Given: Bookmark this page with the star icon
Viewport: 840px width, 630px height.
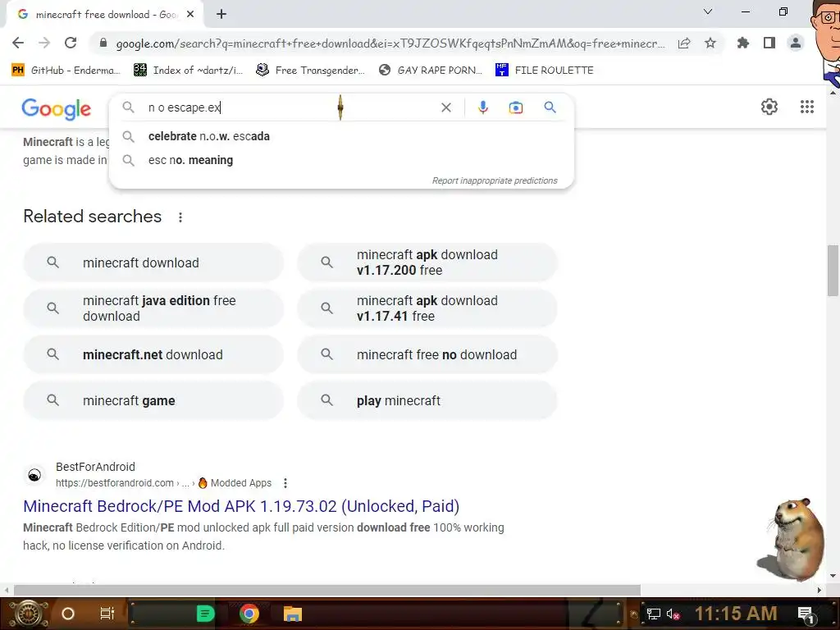Looking at the screenshot, I should pyautogui.click(x=710, y=43).
